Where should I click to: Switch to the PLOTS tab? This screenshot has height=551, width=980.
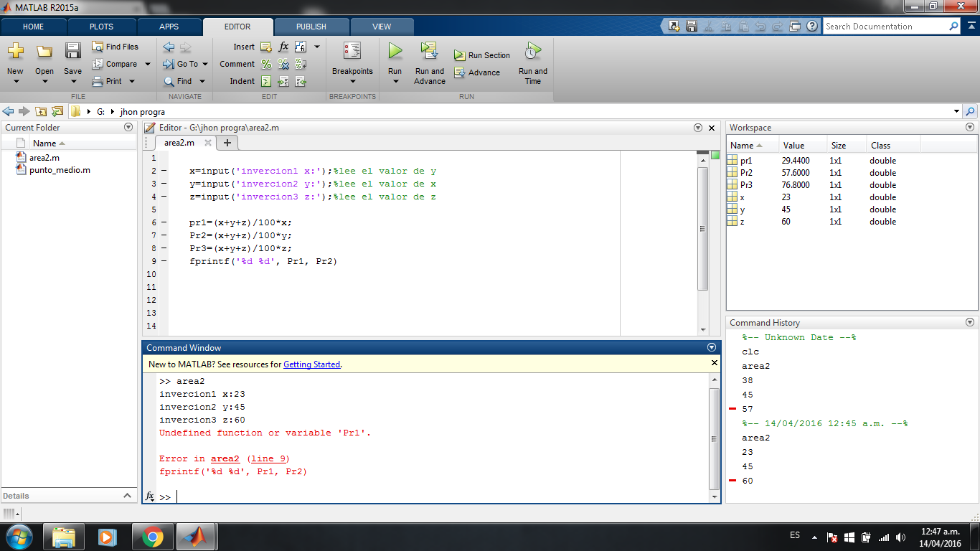[x=101, y=27]
